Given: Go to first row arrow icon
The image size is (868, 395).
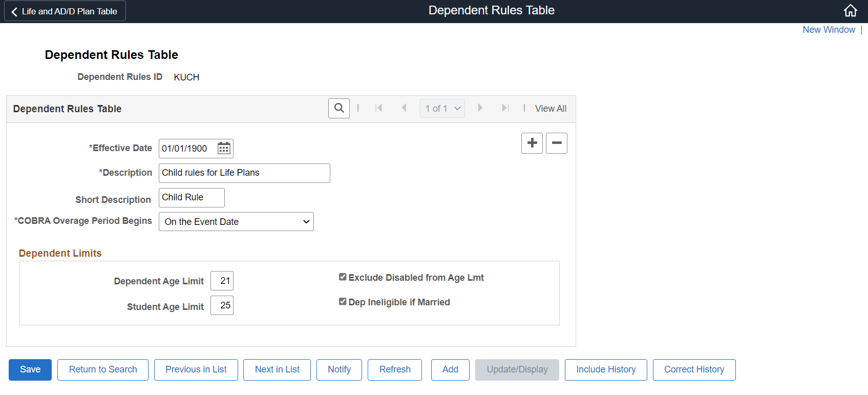Looking at the screenshot, I should tap(379, 108).
